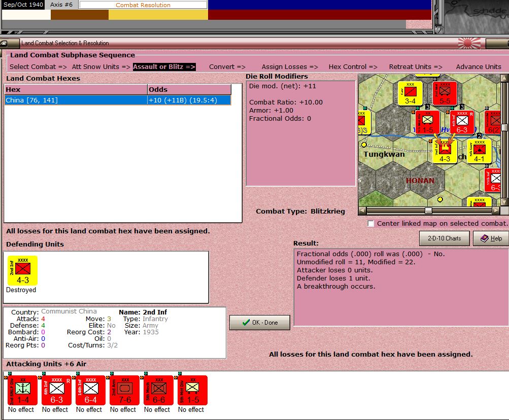Click the Convert subphase step
The height and width of the screenshot is (420, 509).
227,66
